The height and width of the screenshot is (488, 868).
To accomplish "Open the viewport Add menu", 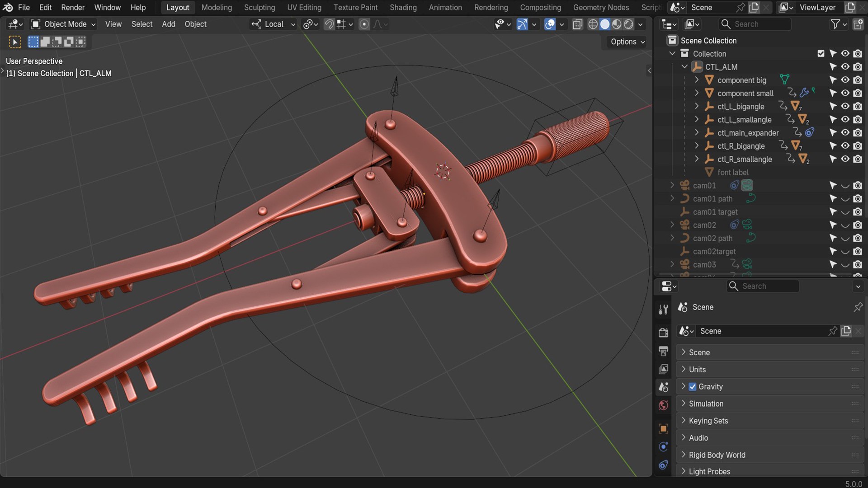I will point(169,24).
